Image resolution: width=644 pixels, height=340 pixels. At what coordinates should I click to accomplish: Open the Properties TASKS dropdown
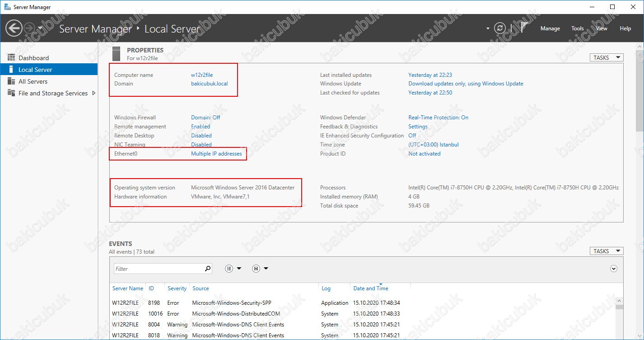click(x=607, y=57)
